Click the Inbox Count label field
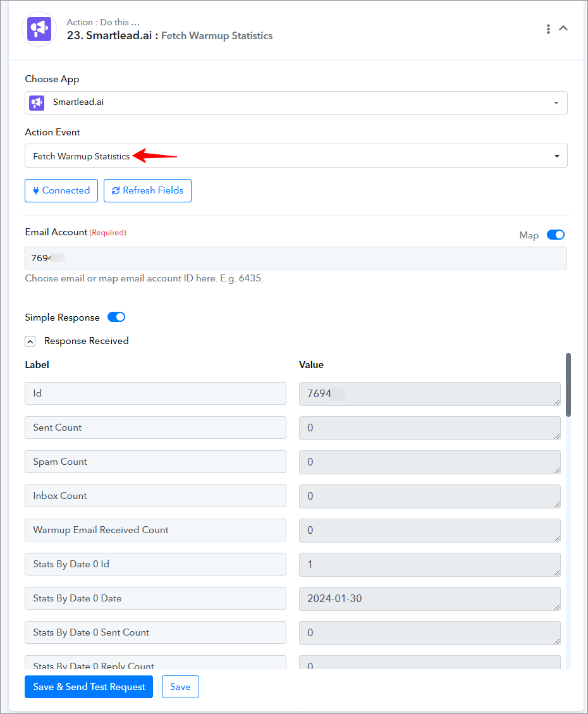This screenshot has width=588, height=714. tap(156, 496)
